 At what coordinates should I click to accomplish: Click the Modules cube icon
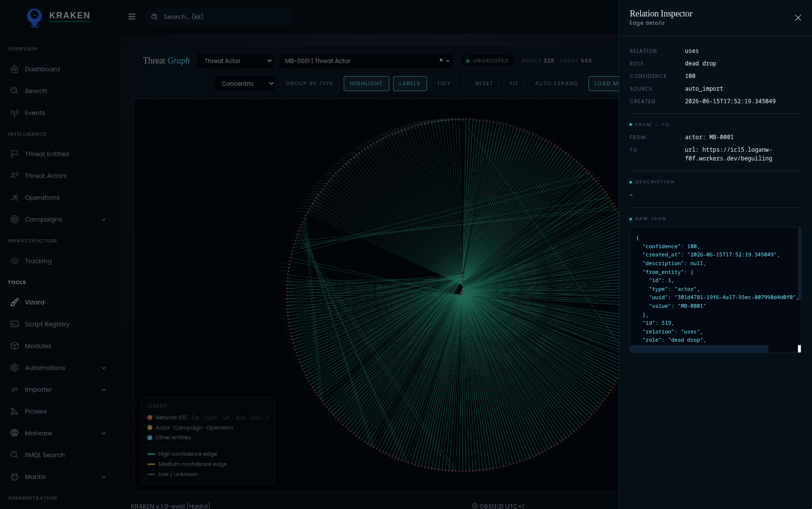[15, 346]
